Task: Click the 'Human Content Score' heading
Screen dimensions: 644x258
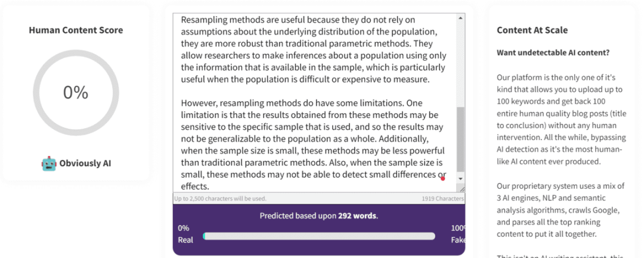Action: click(x=76, y=30)
